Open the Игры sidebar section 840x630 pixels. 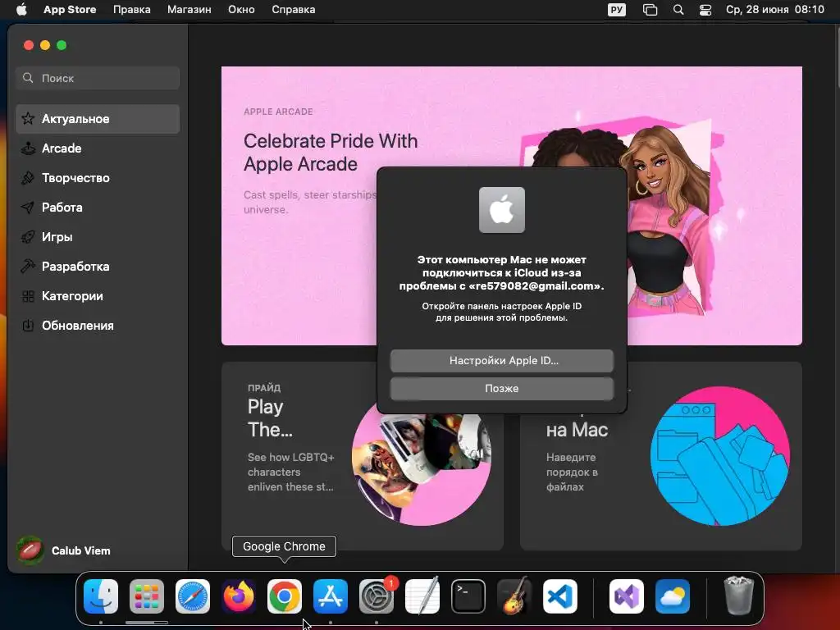pos(98,237)
